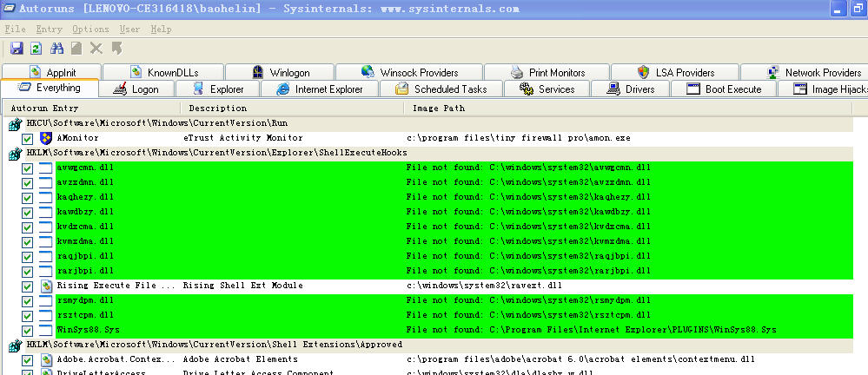Open the Options menu
The width and height of the screenshot is (868, 375).
(90, 30)
